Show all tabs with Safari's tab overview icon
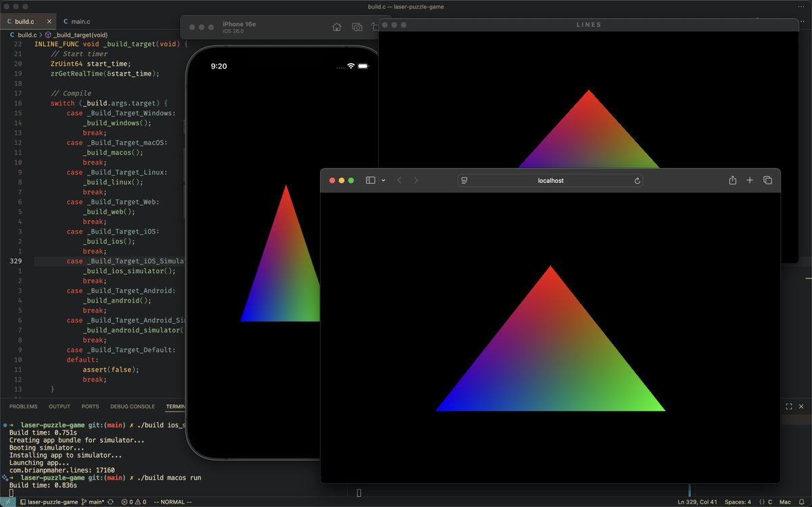This screenshot has height=507, width=812. (x=768, y=180)
